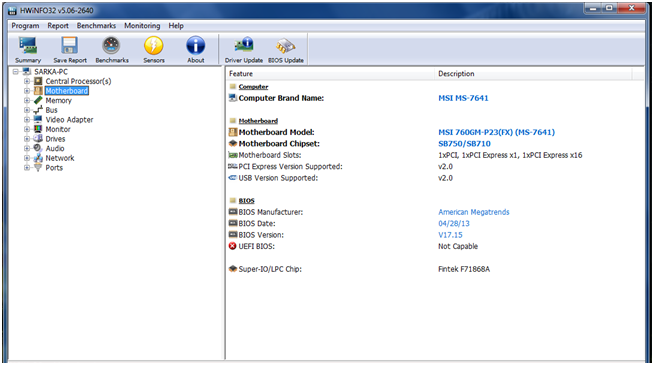Click the BIOS section heading
This screenshot has height=368, width=652.
[247, 200]
